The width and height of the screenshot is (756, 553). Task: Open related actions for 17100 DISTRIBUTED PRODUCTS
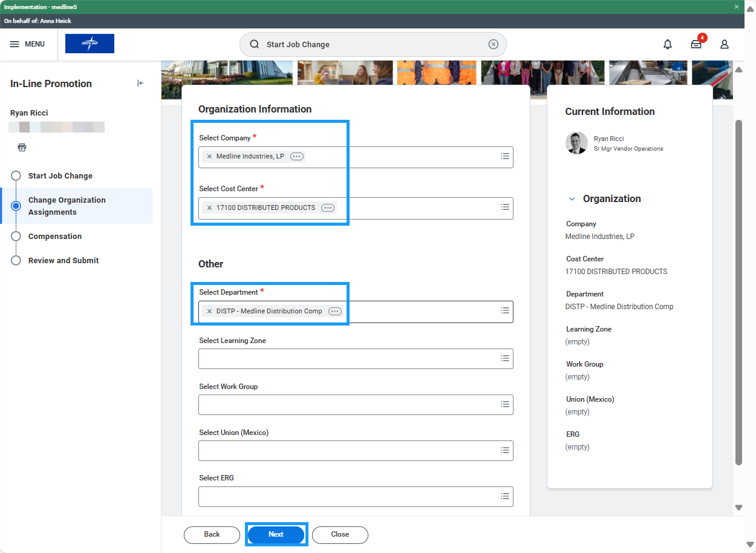(x=327, y=208)
